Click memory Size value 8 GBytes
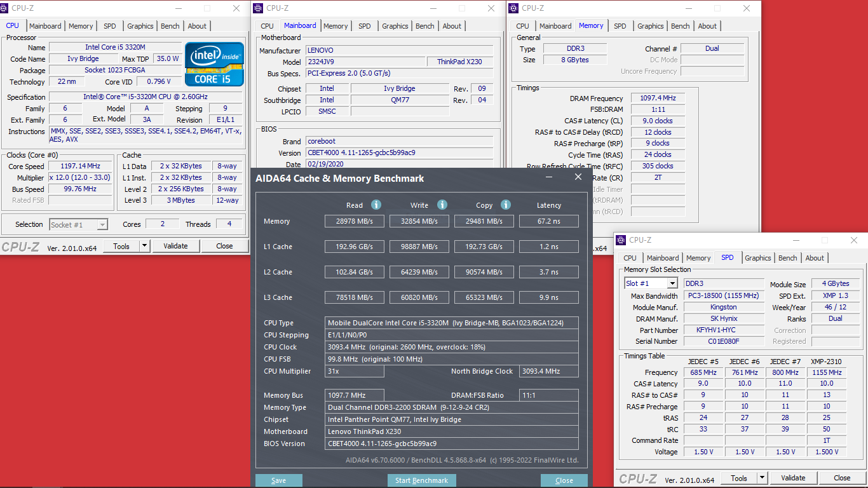This screenshot has width=868, height=488. pyautogui.click(x=574, y=60)
